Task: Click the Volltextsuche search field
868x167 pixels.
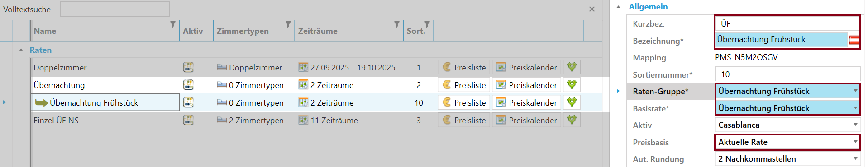Action: tap(115, 9)
